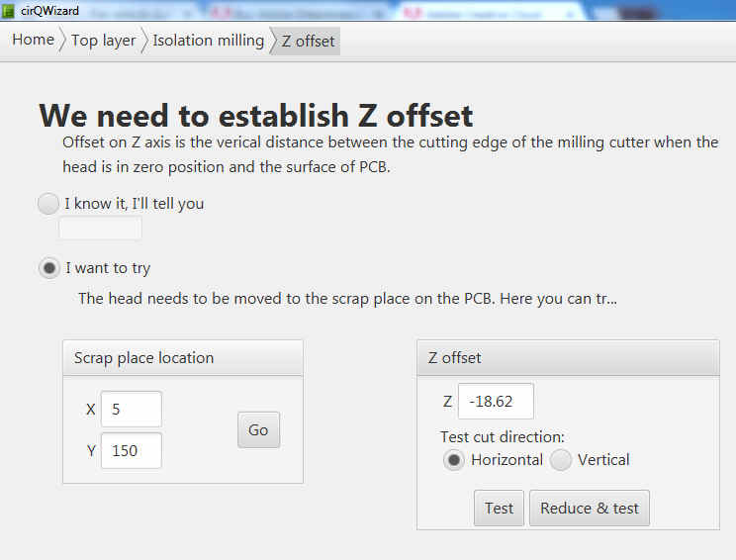The image size is (736, 560).
Task: Click the "We need to establish Z offset" heading
Action: pyautogui.click(x=255, y=115)
